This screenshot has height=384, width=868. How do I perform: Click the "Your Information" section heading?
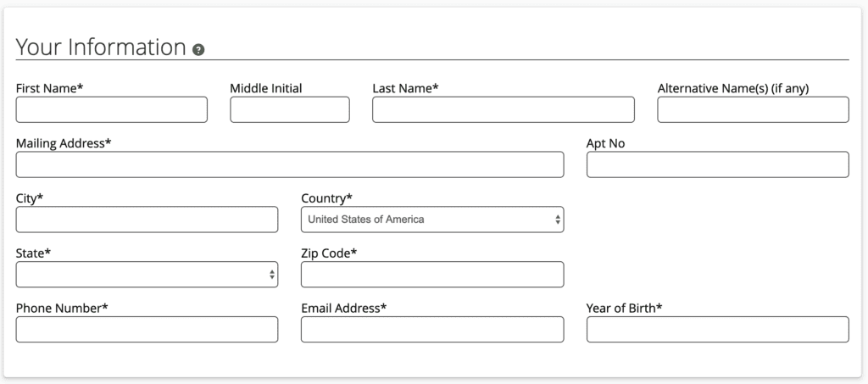(100, 47)
